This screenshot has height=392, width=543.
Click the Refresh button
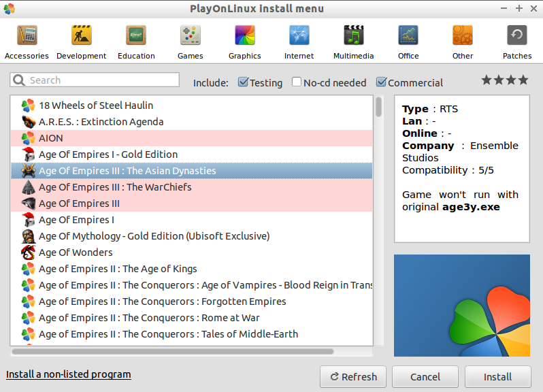pos(353,377)
